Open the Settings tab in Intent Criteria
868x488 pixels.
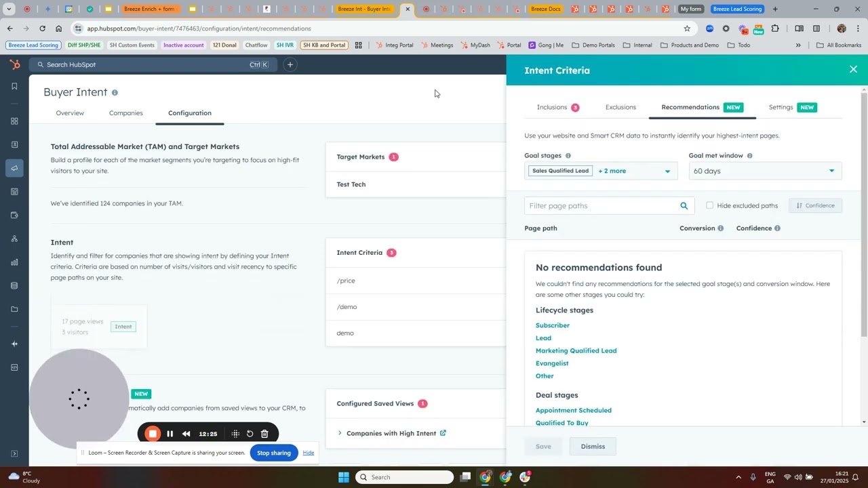pos(792,107)
